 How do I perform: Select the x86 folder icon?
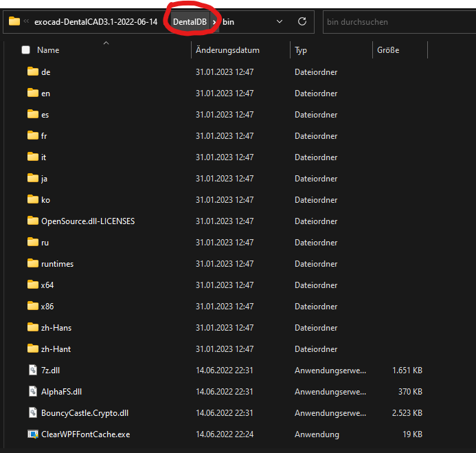coord(33,306)
